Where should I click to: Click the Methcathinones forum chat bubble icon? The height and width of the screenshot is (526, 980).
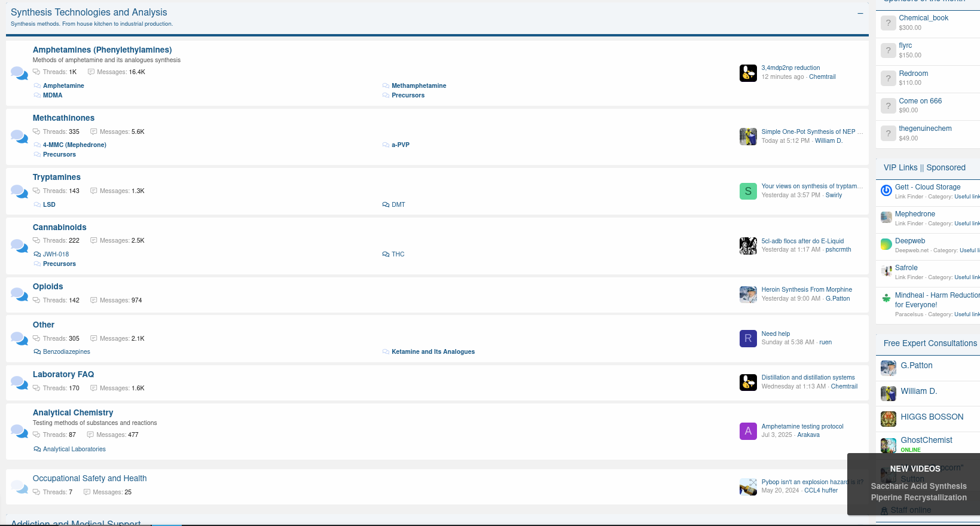pyautogui.click(x=20, y=136)
